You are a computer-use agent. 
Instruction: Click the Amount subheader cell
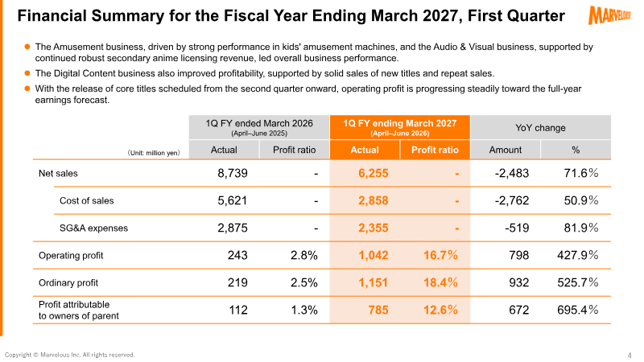[x=506, y=150]
